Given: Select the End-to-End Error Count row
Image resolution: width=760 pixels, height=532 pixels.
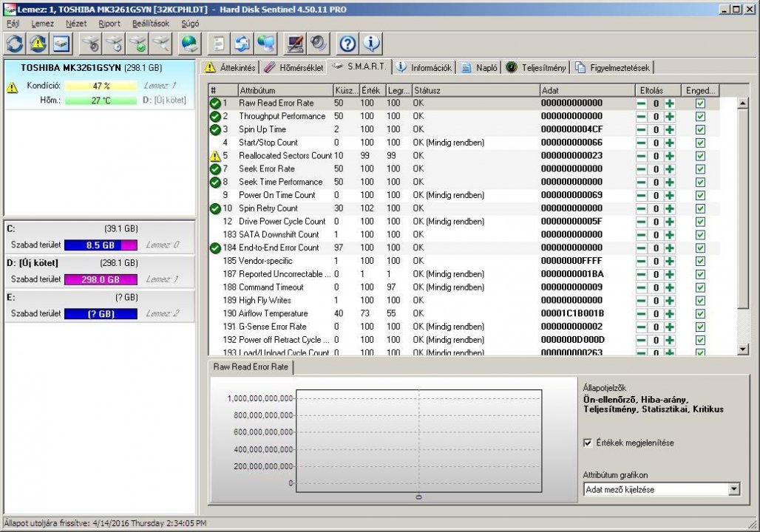Looking at the screenshot, I should tap(464, 248).
